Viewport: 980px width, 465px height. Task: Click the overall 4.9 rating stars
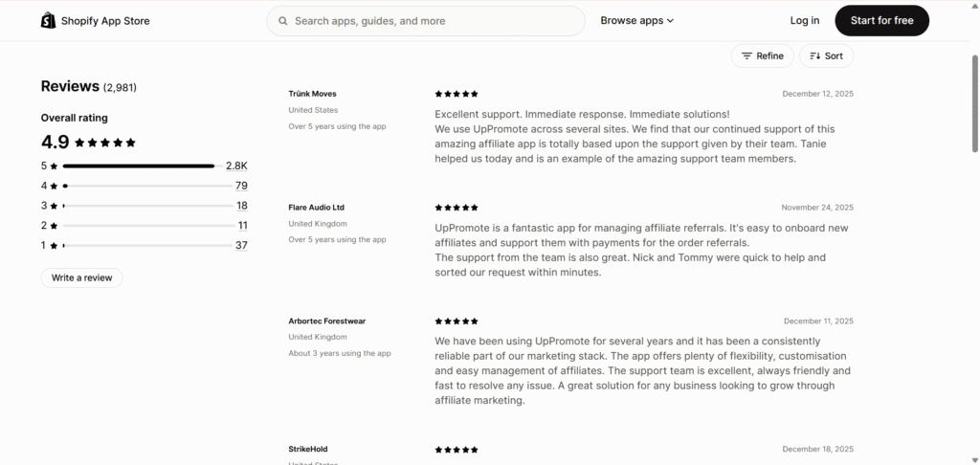coord(105,143)
